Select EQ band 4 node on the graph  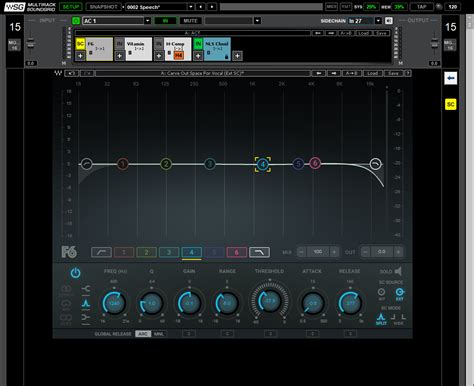click(263, 164)
